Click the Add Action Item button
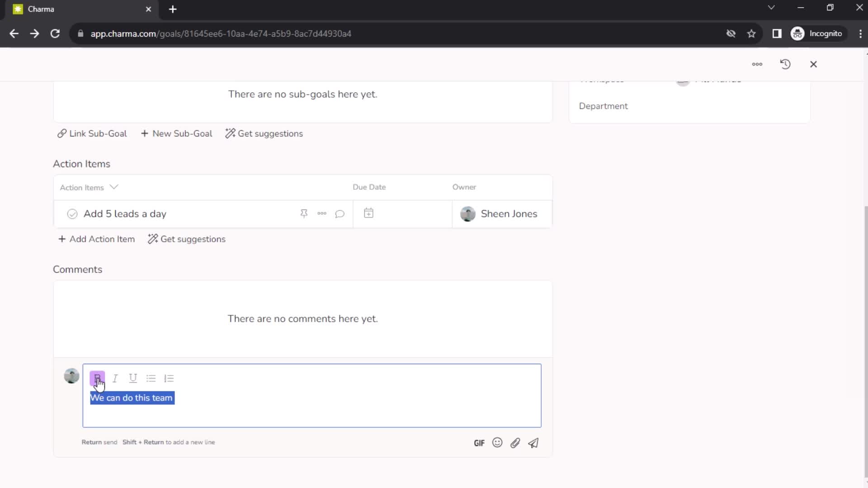The image size is (868, 488). [97, 239]
